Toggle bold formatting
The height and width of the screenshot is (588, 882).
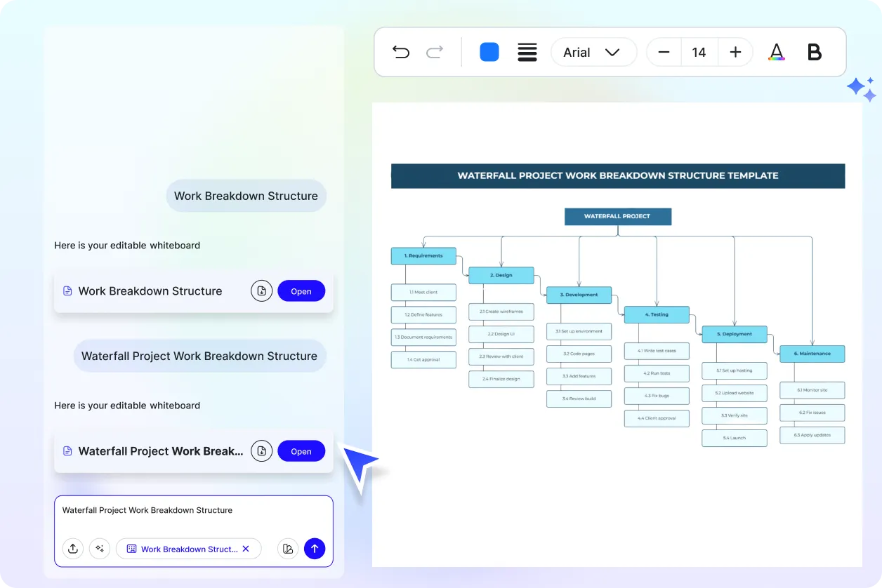click(x=815, y=52)
